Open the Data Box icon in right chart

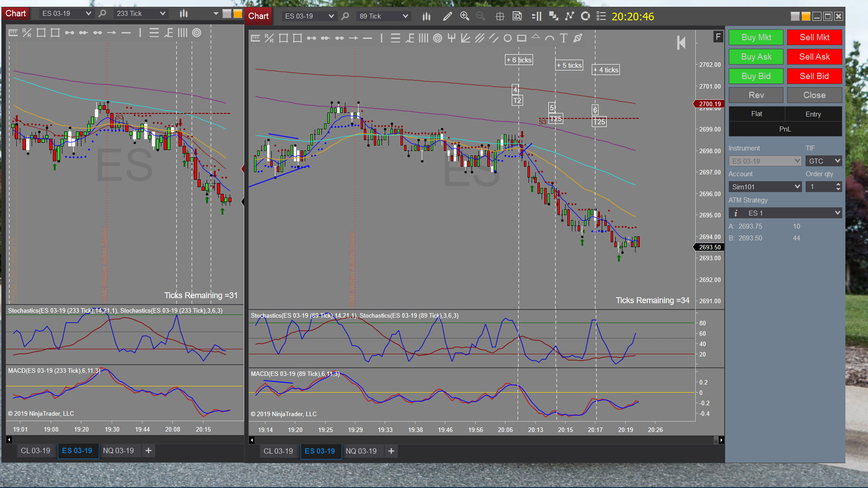pyautogui.click(x=517, y=16)
